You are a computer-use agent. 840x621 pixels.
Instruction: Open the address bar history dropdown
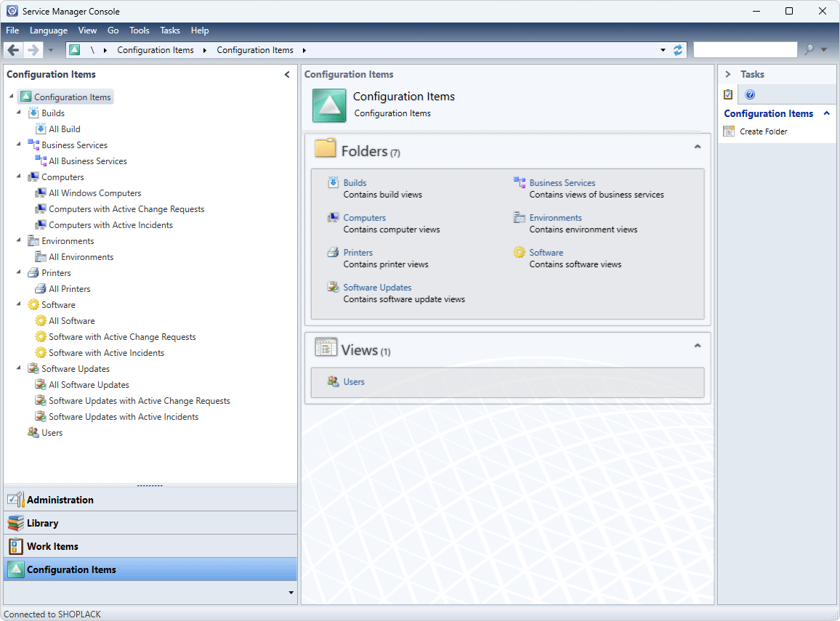(x=663, y=50)
